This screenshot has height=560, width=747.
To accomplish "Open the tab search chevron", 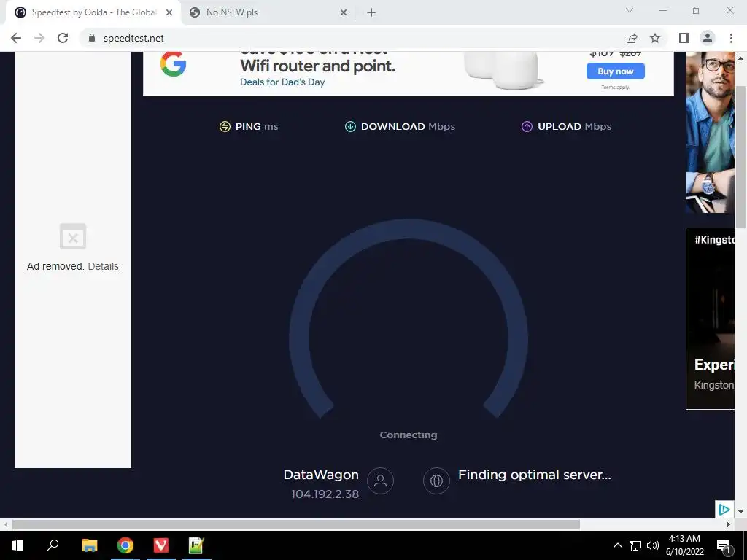I will pyautogui.click(x=630, y=10).
